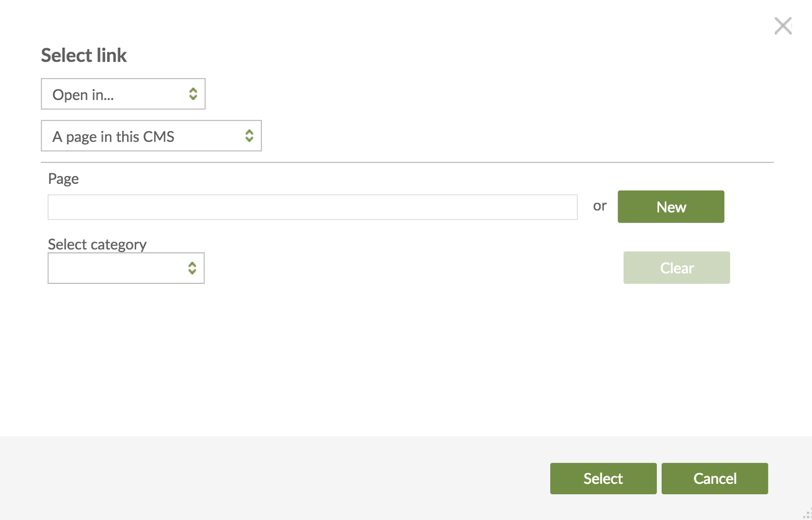
Task: Expand the Select category dropdown
Action: pos(117,268)
